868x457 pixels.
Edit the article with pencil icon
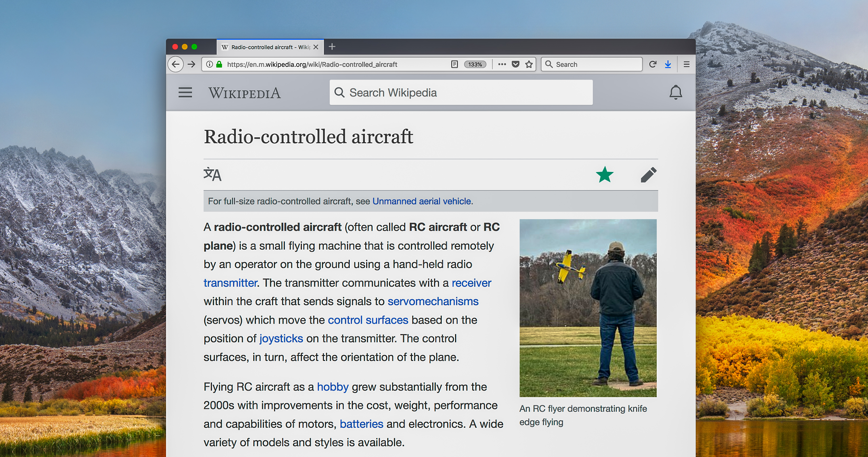[x=648, y=174]
